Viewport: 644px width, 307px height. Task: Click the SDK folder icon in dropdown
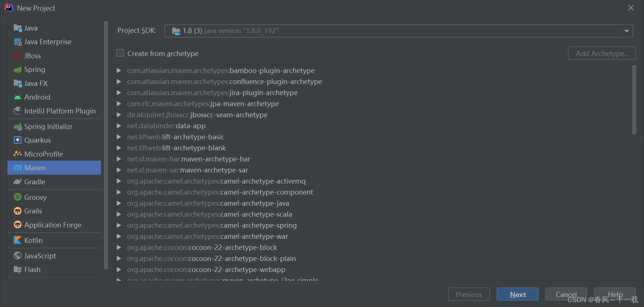point(176,31)
